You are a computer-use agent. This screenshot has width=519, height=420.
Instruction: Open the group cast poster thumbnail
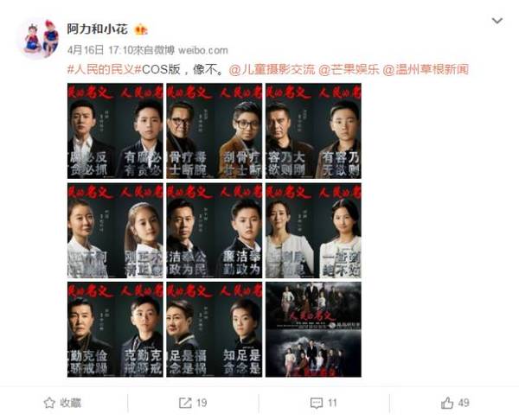coord(313,329)
